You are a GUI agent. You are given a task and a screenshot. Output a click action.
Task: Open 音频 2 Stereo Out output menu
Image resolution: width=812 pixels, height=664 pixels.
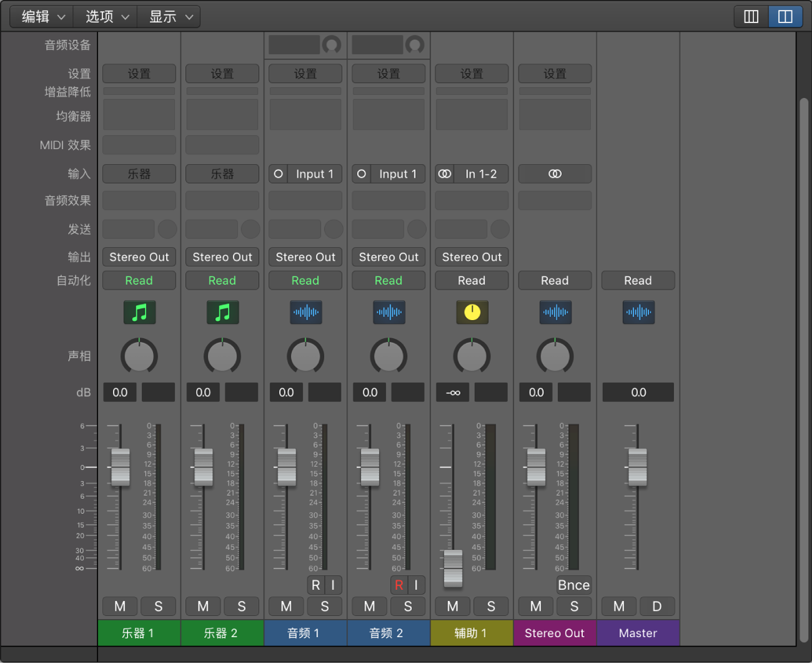tap(389, 257)
